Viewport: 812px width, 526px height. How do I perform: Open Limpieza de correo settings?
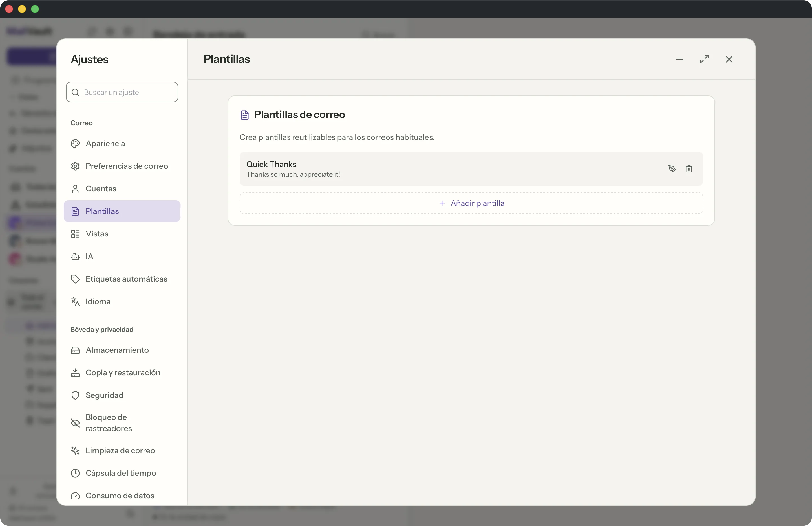click(122, 450)
